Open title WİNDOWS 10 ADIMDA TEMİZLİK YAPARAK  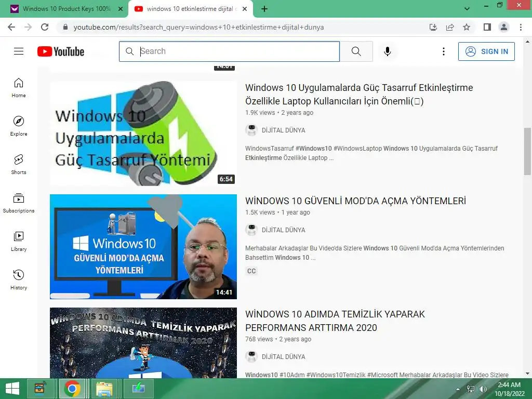(x=335, y=321)
